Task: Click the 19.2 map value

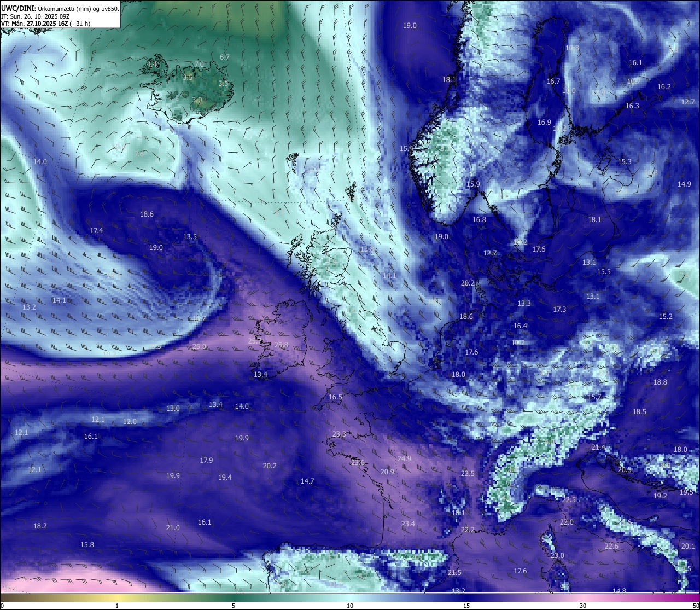Action: (x=660, y=496)
